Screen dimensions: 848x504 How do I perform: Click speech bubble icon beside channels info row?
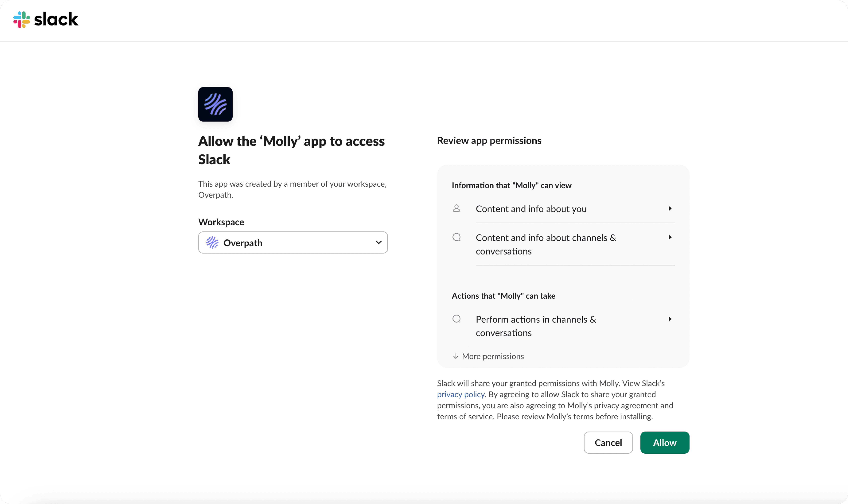click(x=456, y=237)
